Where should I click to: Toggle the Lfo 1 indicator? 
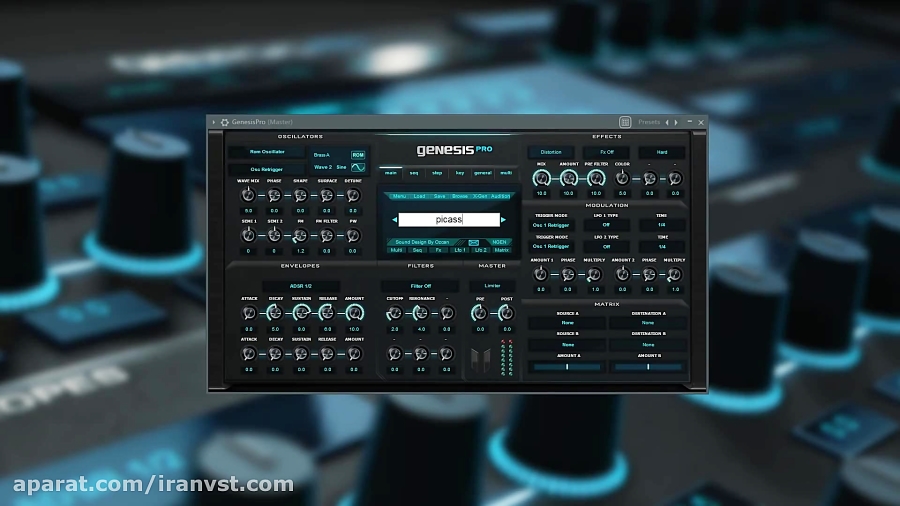(x=460, y=250)
